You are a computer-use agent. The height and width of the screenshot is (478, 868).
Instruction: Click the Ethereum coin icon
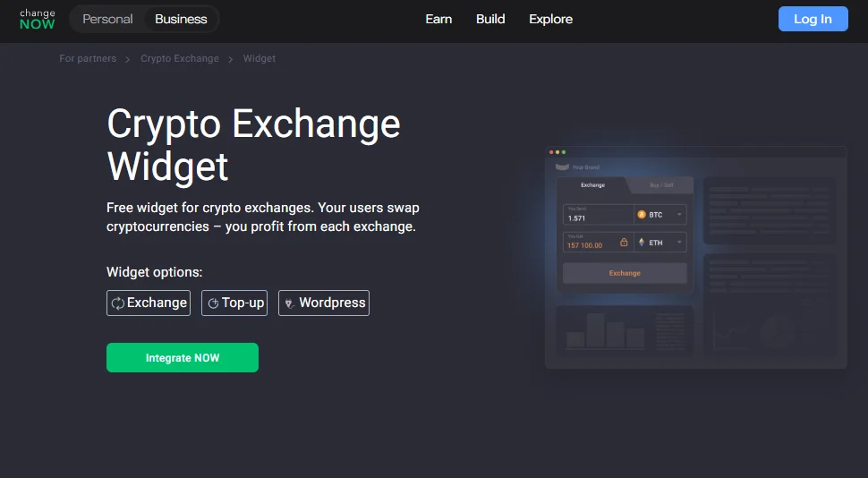tap(642, 242)
